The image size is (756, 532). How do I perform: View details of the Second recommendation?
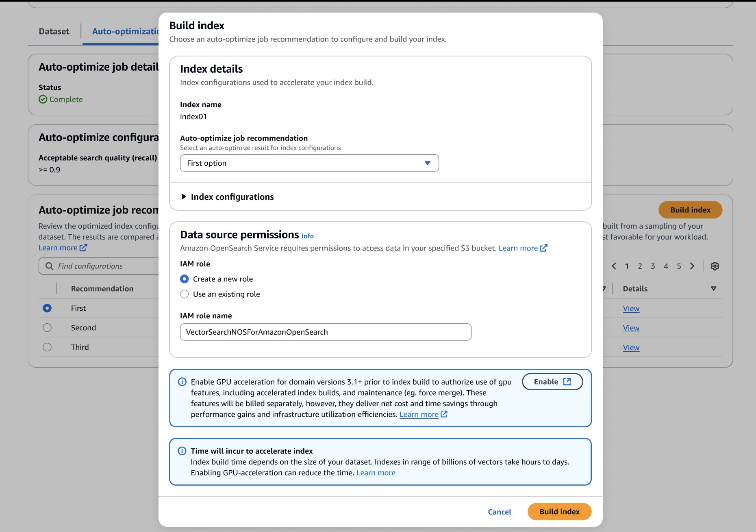coord(631,328)
